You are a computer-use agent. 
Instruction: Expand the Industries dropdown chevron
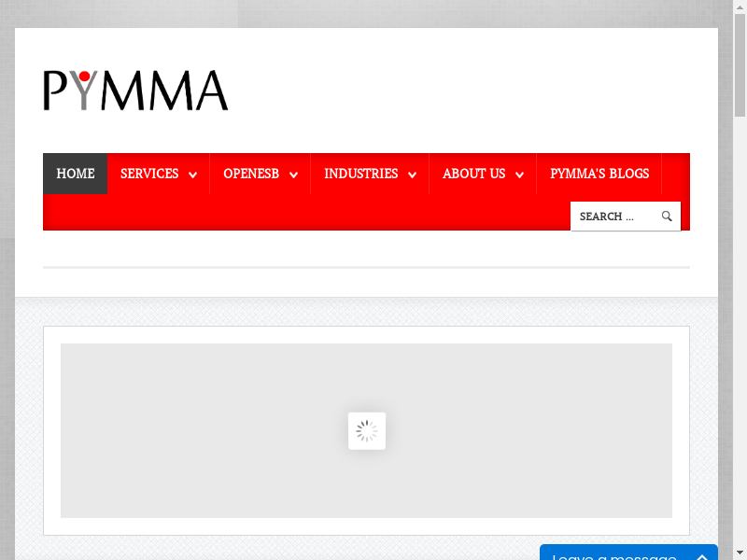(412, 175)
